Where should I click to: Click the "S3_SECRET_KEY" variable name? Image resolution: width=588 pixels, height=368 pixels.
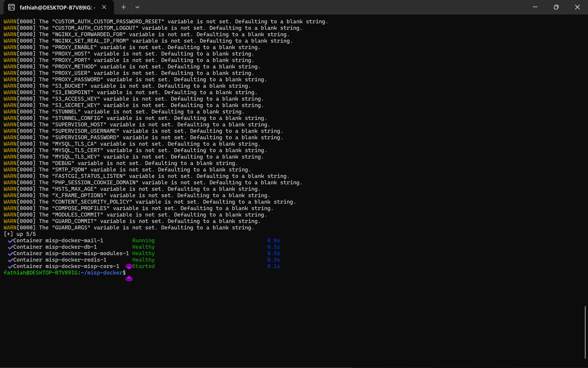click(76, 105)
